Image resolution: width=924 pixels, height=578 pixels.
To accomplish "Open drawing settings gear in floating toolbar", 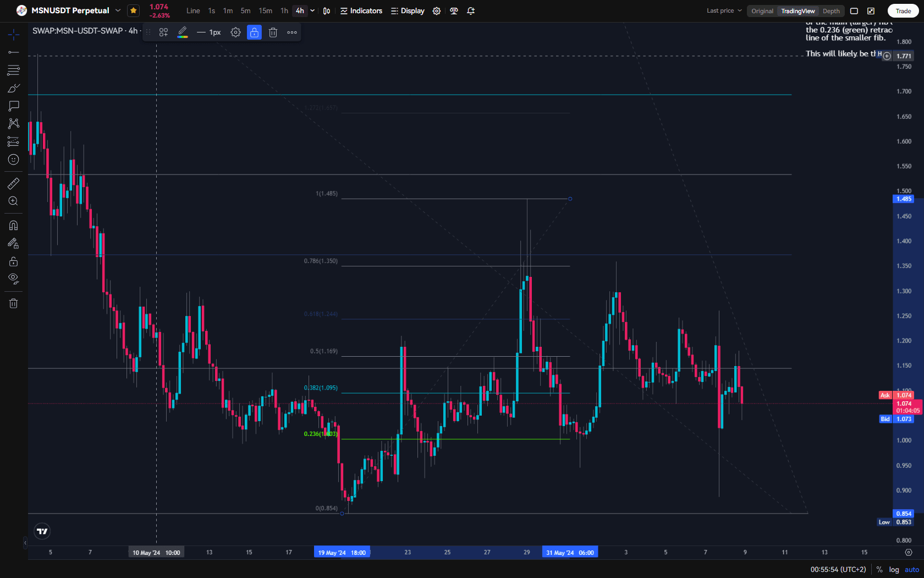I will [x=235, y=32].
